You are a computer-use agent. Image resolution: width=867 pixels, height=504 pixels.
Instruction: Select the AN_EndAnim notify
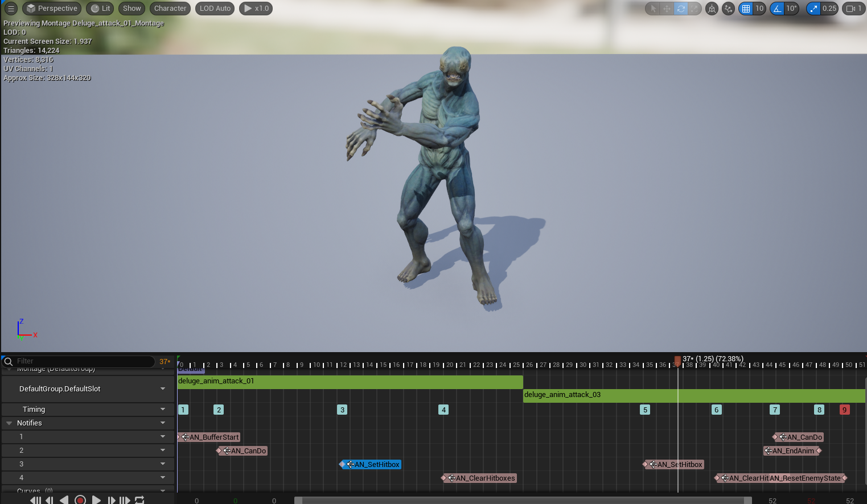[x=791, y=451]
